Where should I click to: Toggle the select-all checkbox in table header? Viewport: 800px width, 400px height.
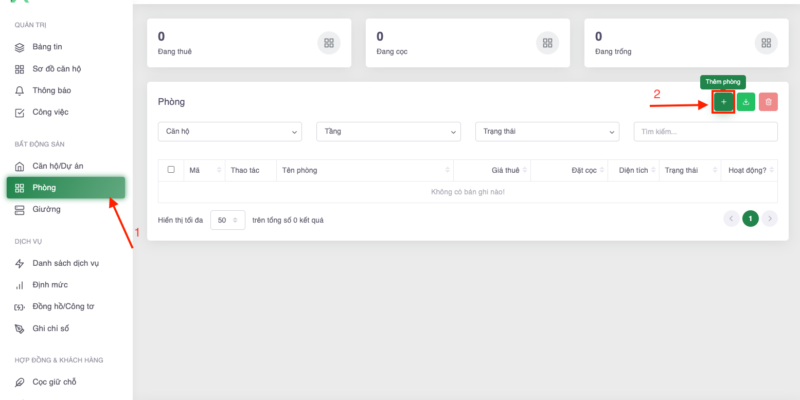(x=171, y=170)
